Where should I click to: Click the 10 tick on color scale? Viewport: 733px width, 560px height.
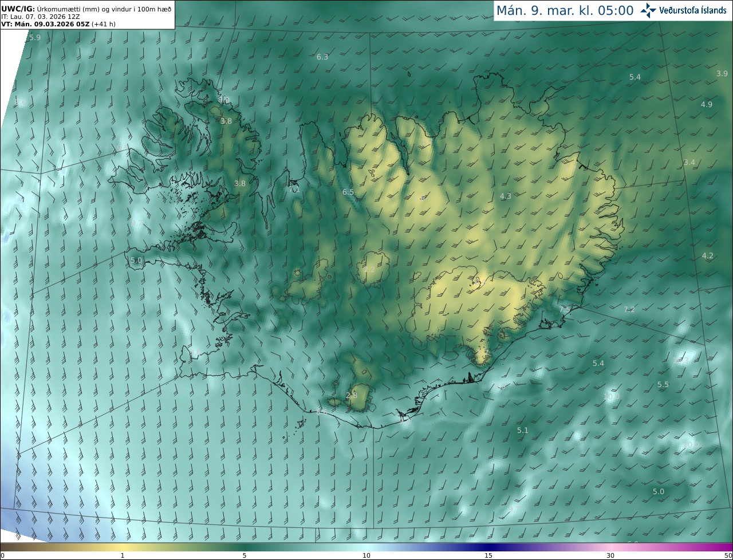pyautogui.click(x=366, y=555)
